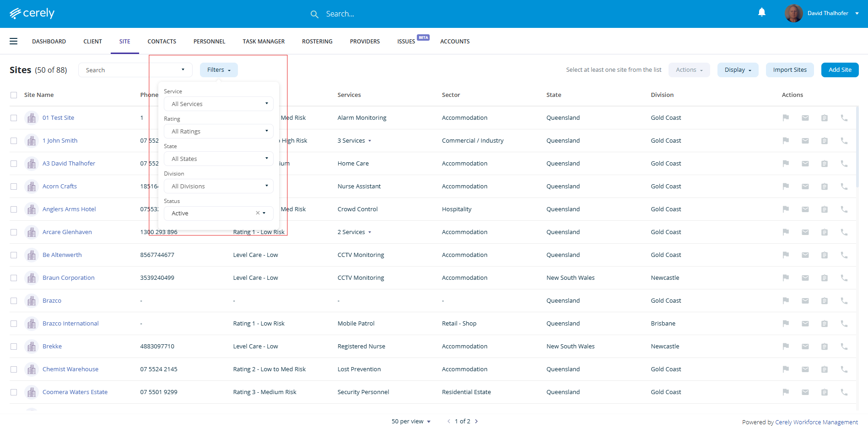Flag the Anglers Arms Hotel row
This screenshot has width=868, height=427.
(786, 209)
